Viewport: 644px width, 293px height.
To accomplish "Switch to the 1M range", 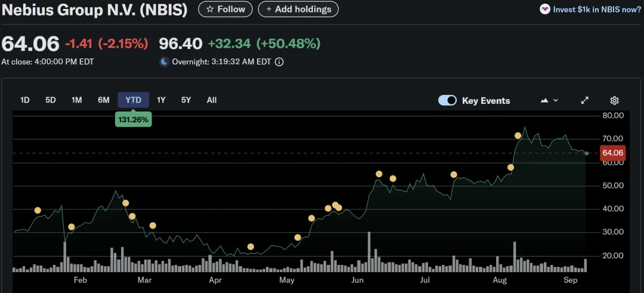I will point(77,100).
